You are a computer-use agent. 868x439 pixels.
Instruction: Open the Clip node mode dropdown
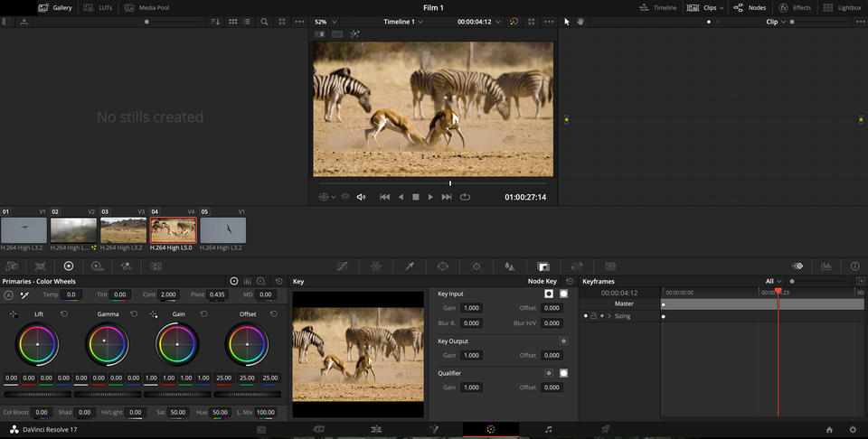coord(776,22)
